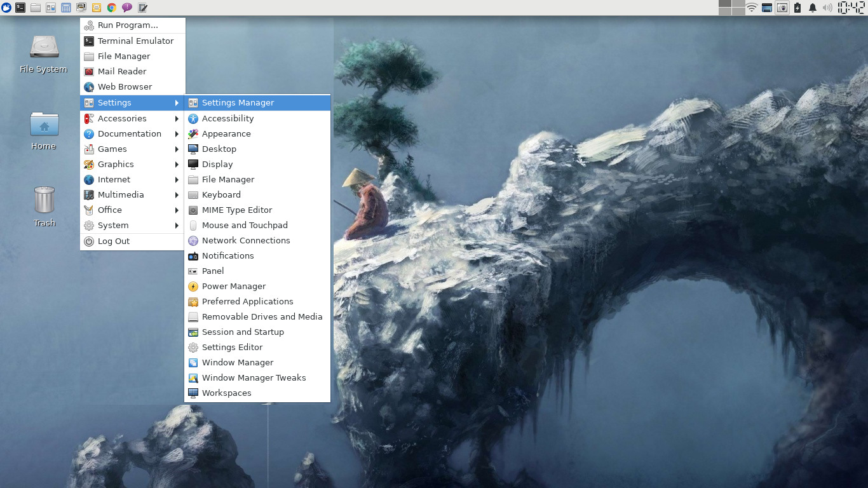This screenshot has width=868, height=488.
Task: Open the Wi-Fi network indicator
Action: coord(752,8)
